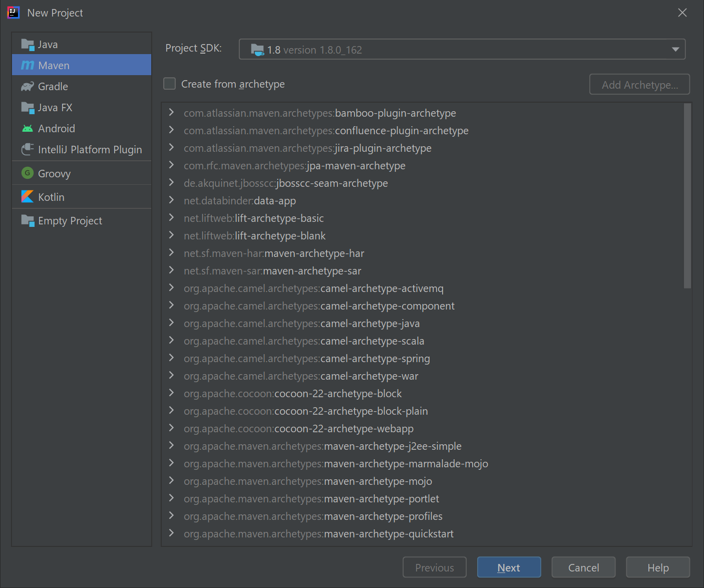This screenshot has width=704, height=588.
Task: Select Java project type label
Action: (48, 45)
